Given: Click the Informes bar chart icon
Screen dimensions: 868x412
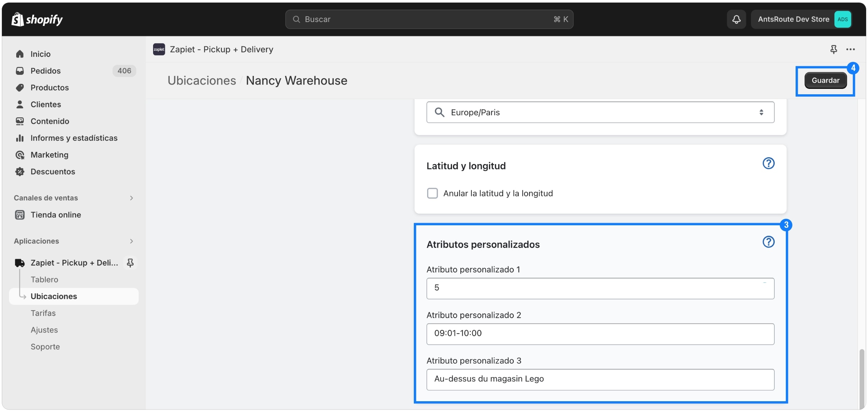Looking at the screenshot, I should 20,138.
